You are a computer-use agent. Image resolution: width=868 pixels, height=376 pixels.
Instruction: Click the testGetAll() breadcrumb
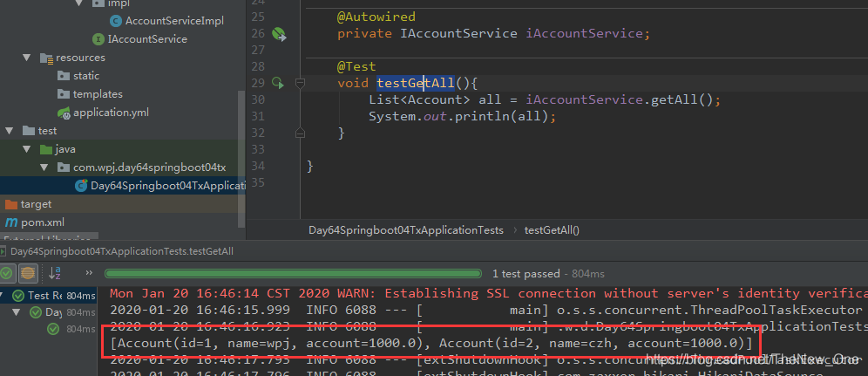(x=552, y=229)
